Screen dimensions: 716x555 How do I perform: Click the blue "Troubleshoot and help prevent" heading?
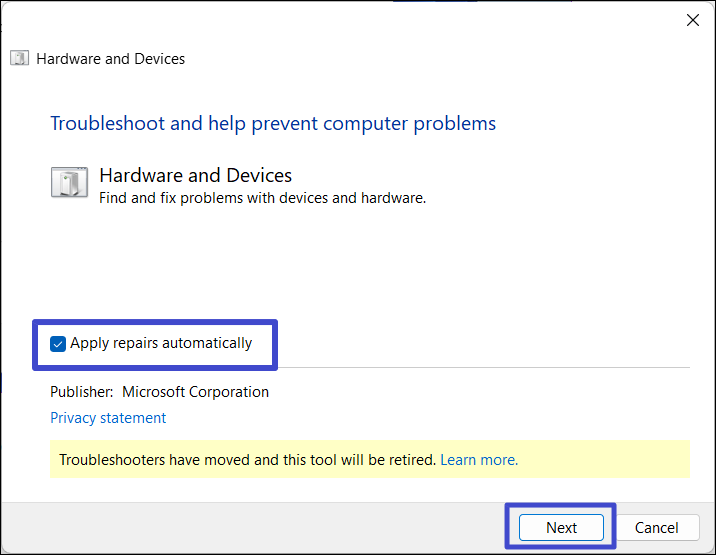(273, 124)
